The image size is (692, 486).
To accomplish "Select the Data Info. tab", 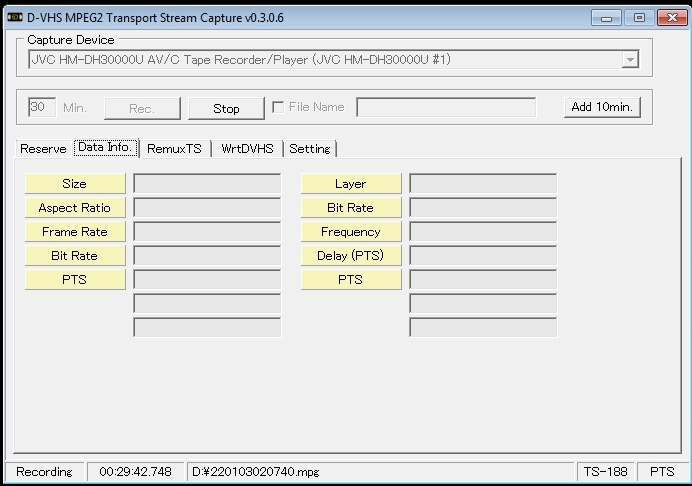I will [105, 147].
